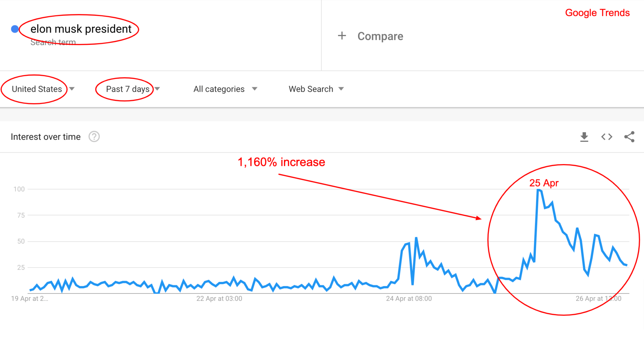Click the download chart data icon
The width and height of the screenshot is (644, 340).
584,137
